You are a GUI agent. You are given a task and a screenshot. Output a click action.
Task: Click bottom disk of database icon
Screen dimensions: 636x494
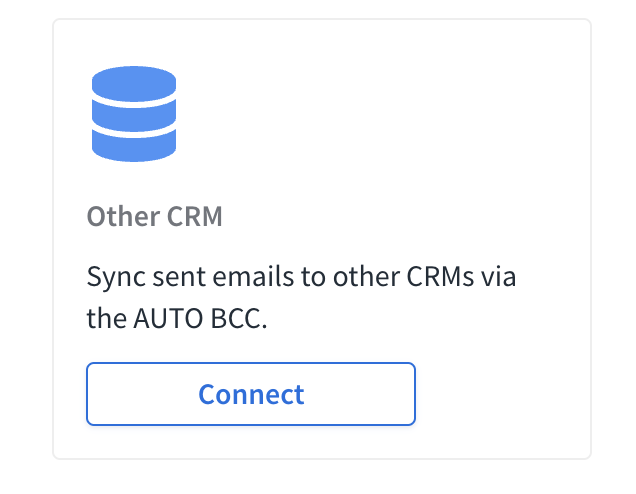tap(134, 146)
